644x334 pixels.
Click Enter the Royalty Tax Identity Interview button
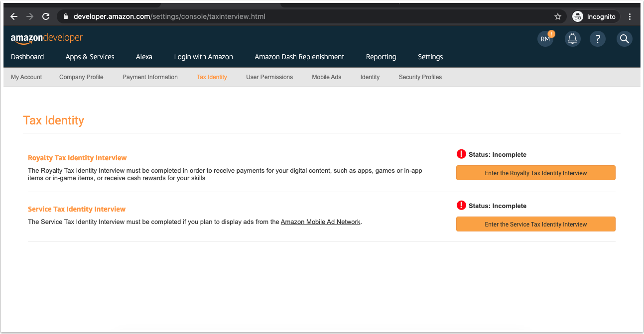(536, 173)
